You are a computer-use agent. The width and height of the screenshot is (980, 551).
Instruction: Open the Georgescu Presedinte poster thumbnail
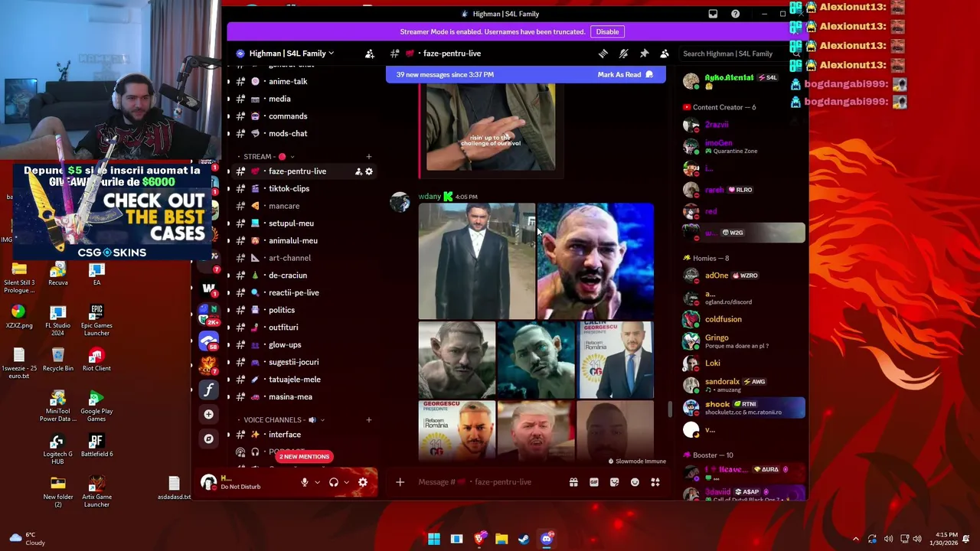616,360
